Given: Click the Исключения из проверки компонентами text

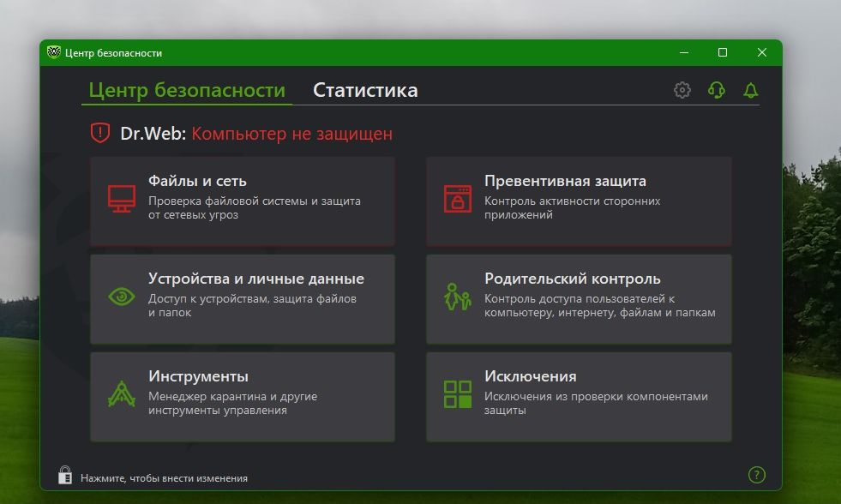Looking at the screenshot, I should 596,403.
